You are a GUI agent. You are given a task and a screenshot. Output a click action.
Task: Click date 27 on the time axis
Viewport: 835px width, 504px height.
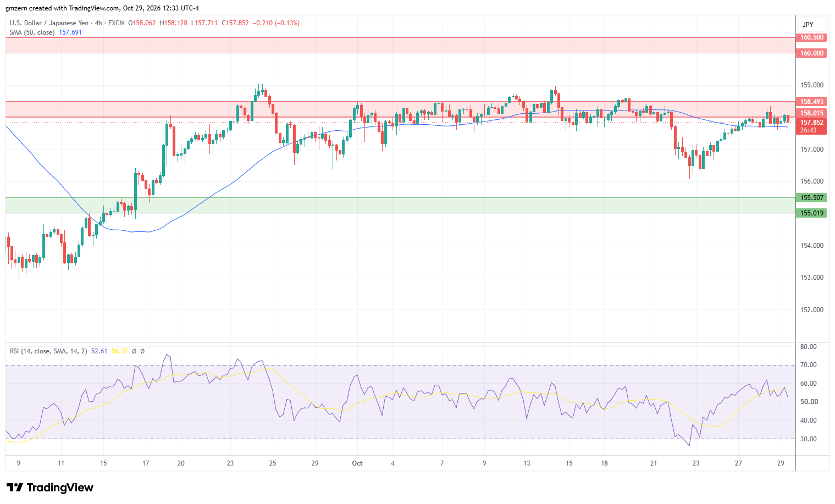[738, 463]
